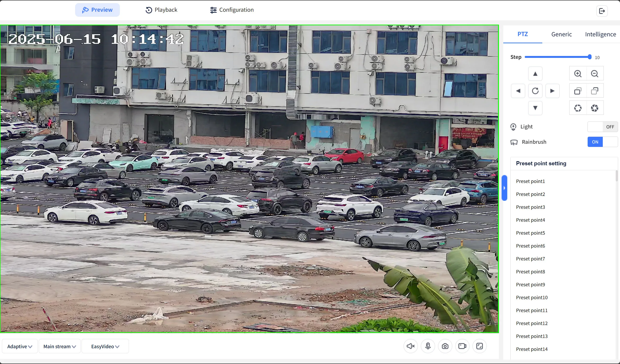
Task: Open the Adaptive display dropdown
Action: click(x=20, y=346)
